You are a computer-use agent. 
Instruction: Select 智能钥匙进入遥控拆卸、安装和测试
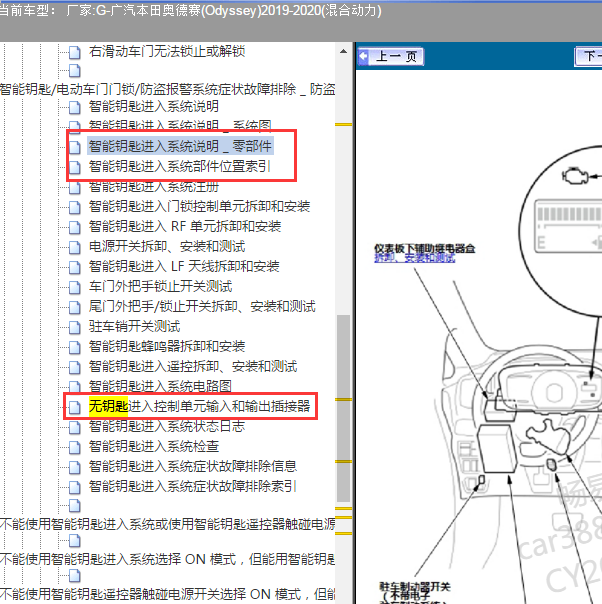click(193, 367)
